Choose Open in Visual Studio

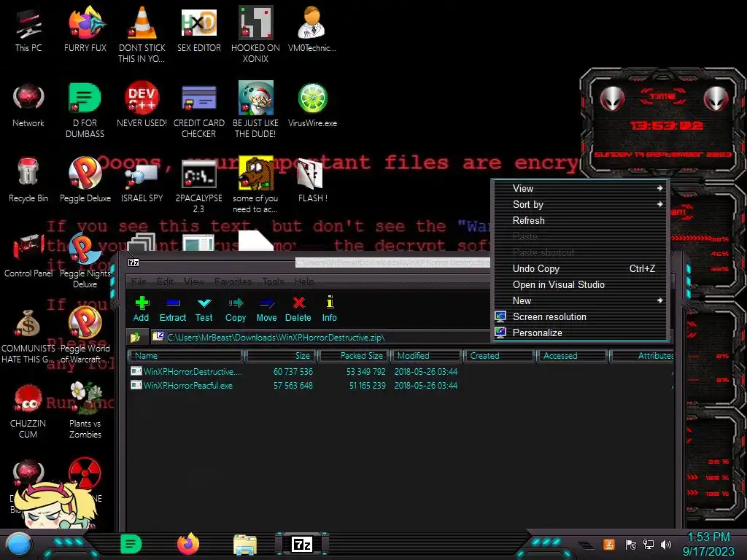pyautogui.click(x=579, y=285)
